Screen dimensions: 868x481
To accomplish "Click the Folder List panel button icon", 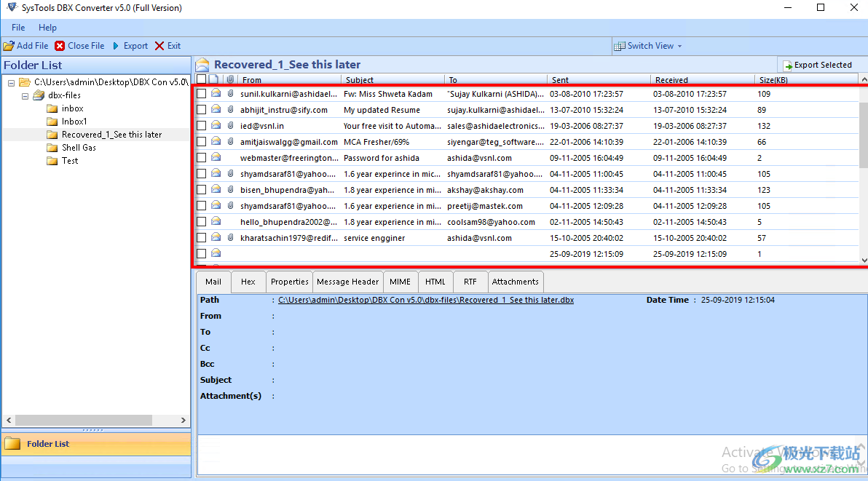I will coord(13,443).
